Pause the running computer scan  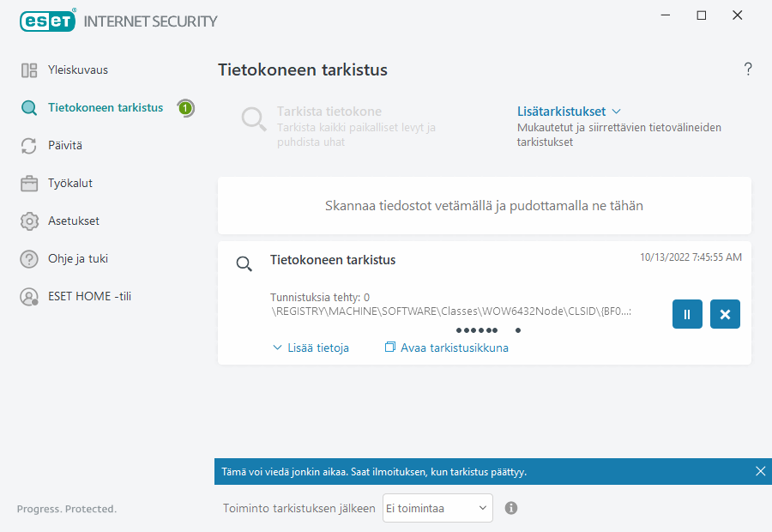pyautogui.click(x=687, y=314)
